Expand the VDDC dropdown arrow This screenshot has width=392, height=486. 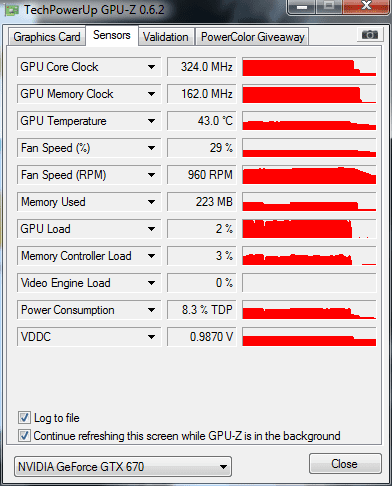coord(151,337)
